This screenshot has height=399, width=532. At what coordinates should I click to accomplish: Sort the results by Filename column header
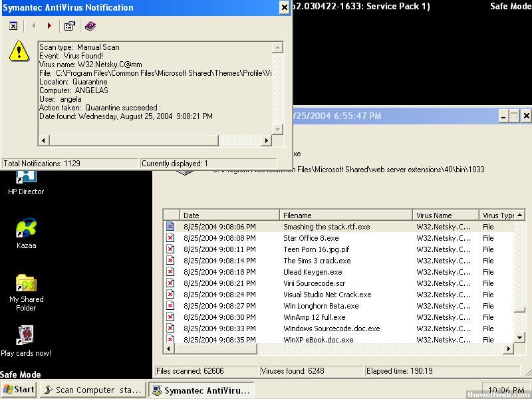click(x=346, y=215)
